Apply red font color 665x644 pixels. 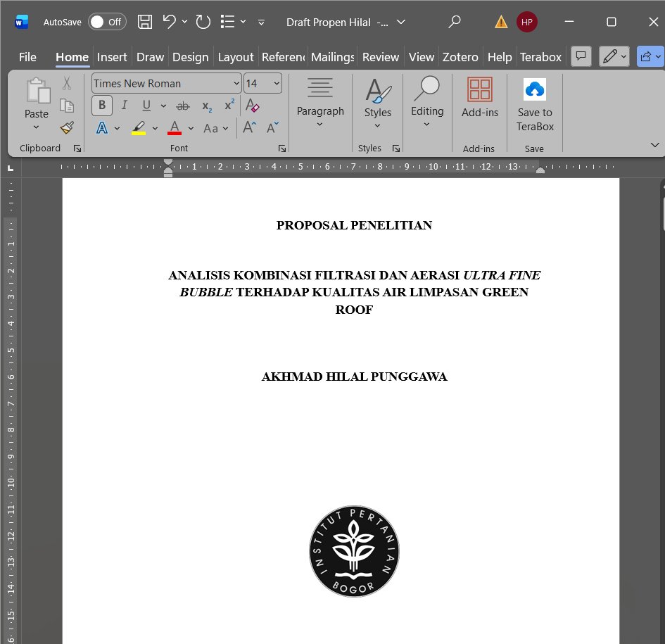pos(175,127)
